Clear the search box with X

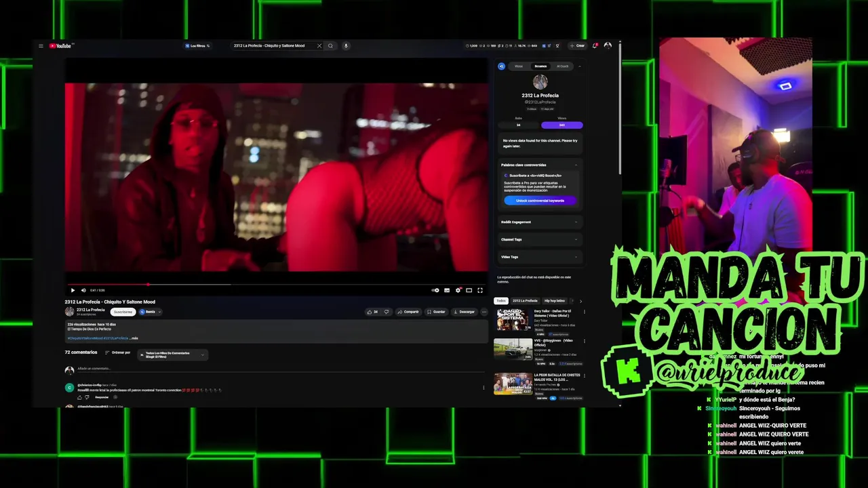[x=319, y=46]
